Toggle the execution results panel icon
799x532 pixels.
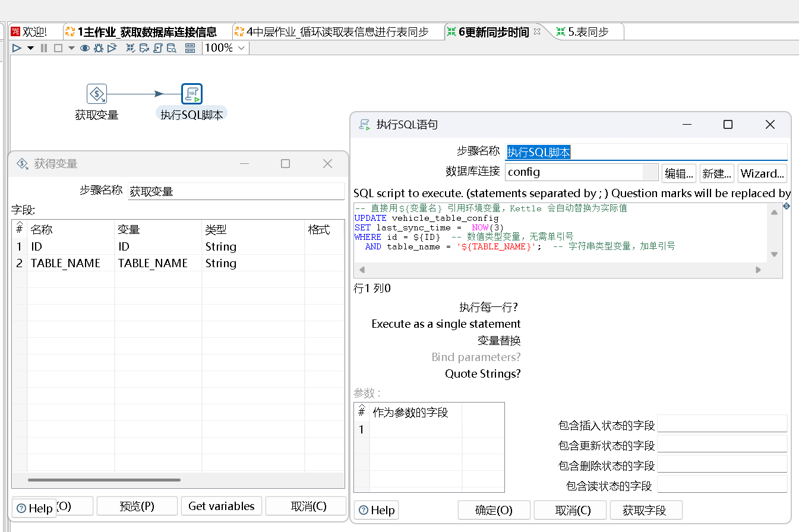point(190,47)
